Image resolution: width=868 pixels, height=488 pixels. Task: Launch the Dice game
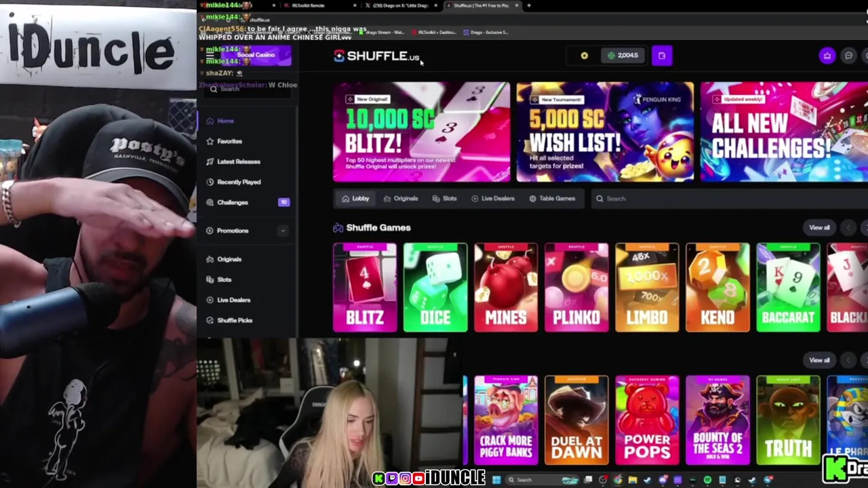435,287
